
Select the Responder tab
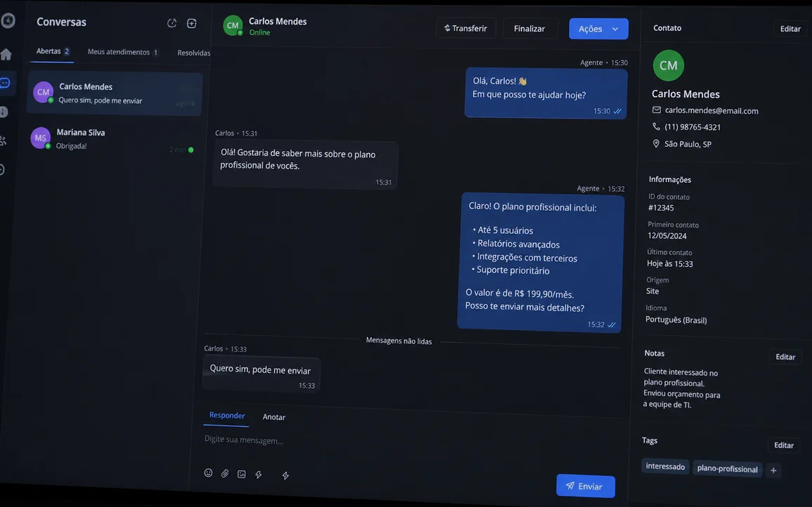click(227, 415)
